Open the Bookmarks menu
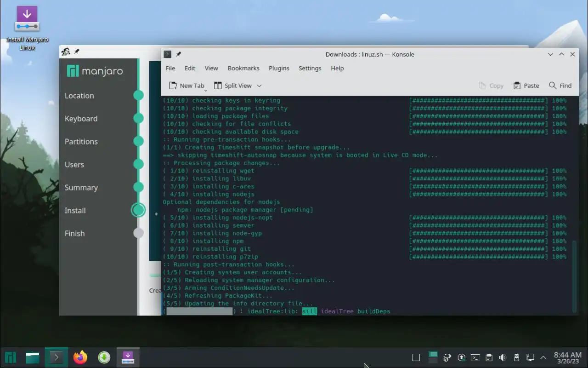 [243, 68]
